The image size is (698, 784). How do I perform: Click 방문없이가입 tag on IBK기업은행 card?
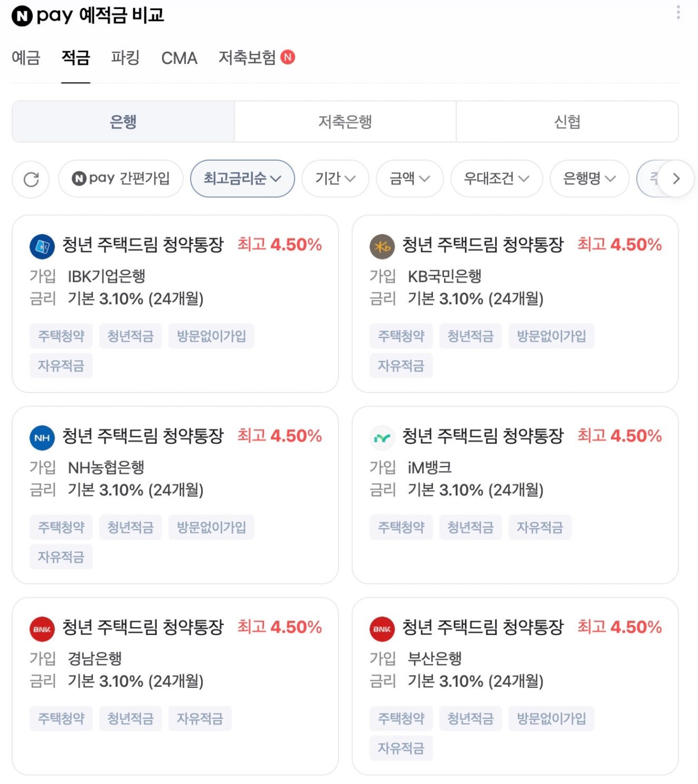click(x=211, y=336)
